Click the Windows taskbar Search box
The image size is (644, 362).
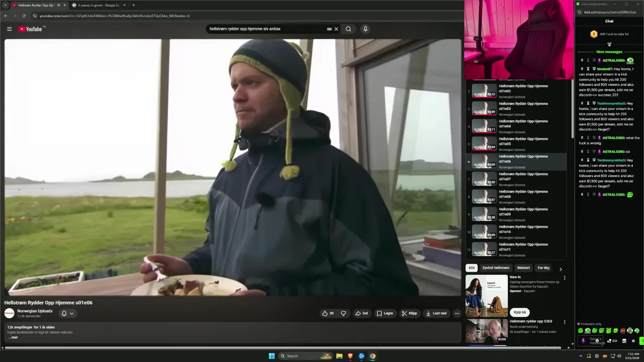[x=305, y=356]
